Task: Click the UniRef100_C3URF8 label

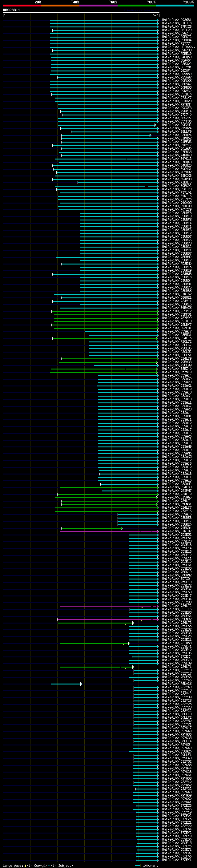Action: pos(177,213)
